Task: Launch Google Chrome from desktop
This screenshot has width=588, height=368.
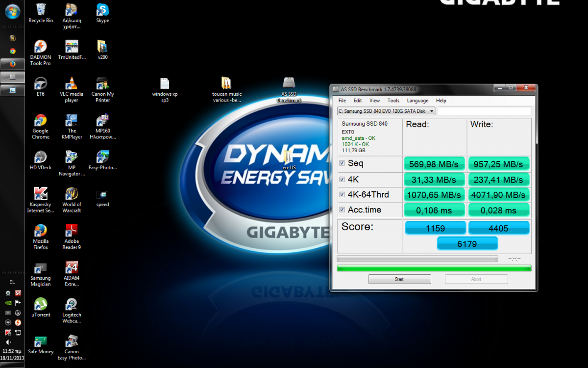Action: tap(41, 127)
